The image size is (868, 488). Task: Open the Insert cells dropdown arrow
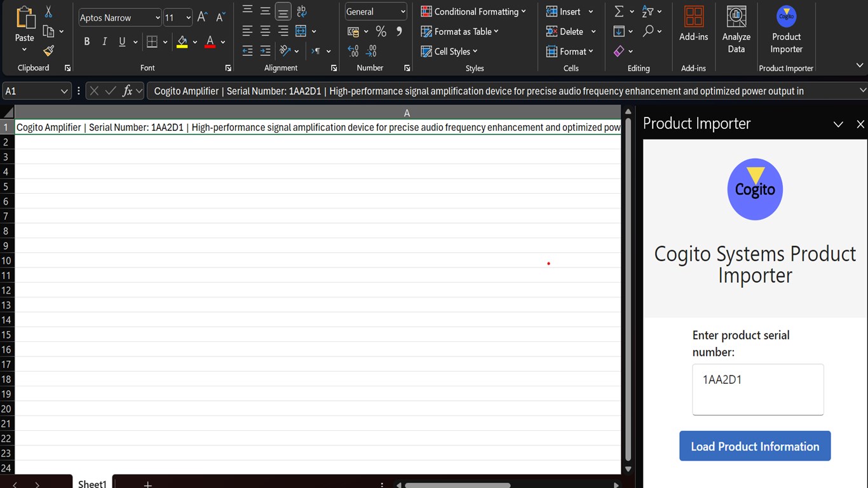click(x=591, y=11)
